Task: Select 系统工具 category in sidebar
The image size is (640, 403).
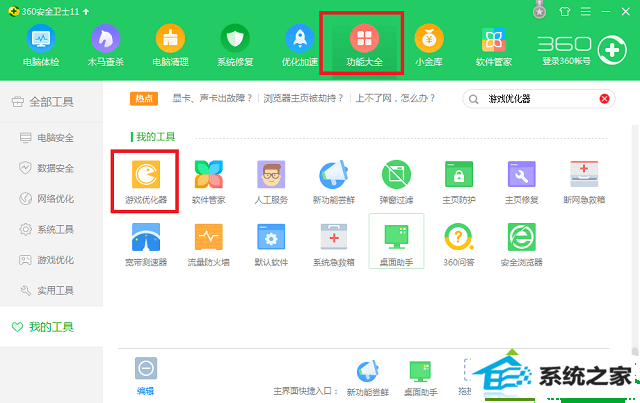Action: 51,229
